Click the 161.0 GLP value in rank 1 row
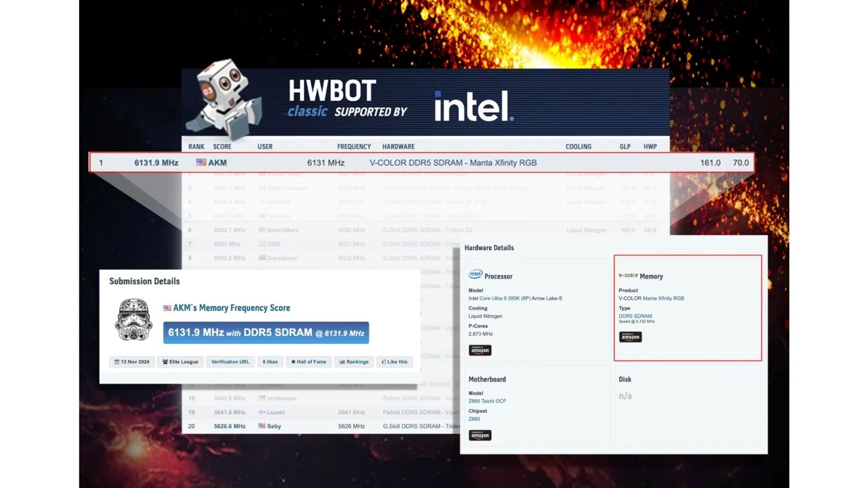The height and width of the screenshot is (488, 868). point(710,163)
